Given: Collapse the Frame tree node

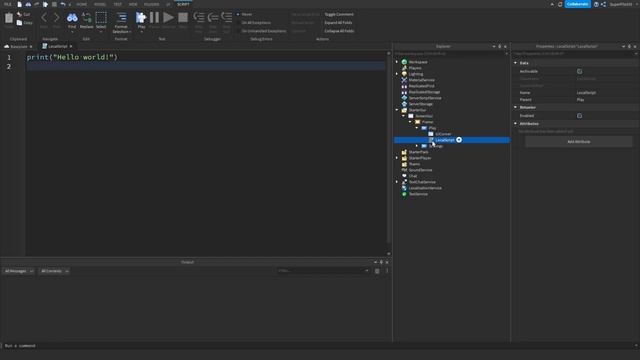Looking at the screenshot, I should (x=410, y=122).
